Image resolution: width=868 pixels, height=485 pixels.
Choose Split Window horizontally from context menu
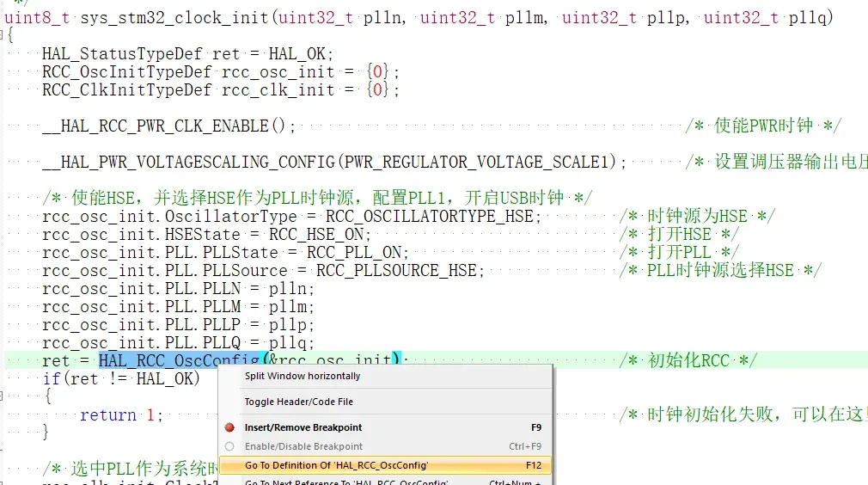[x=303, y=376]
